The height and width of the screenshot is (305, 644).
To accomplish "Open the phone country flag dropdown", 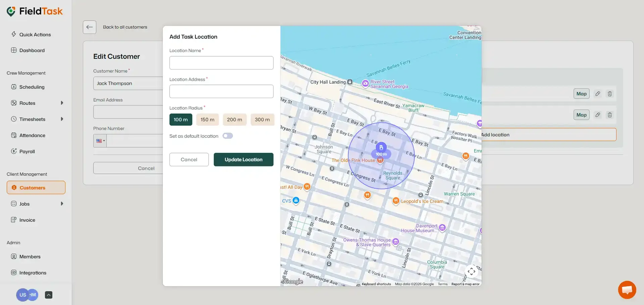I will pos(100,141).
